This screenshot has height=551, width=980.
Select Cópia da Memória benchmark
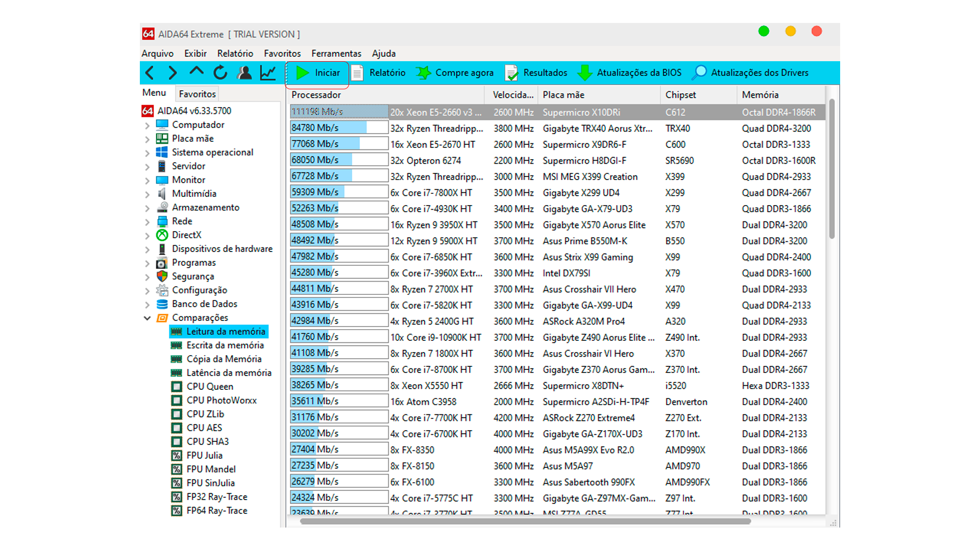tap(216, 359)
